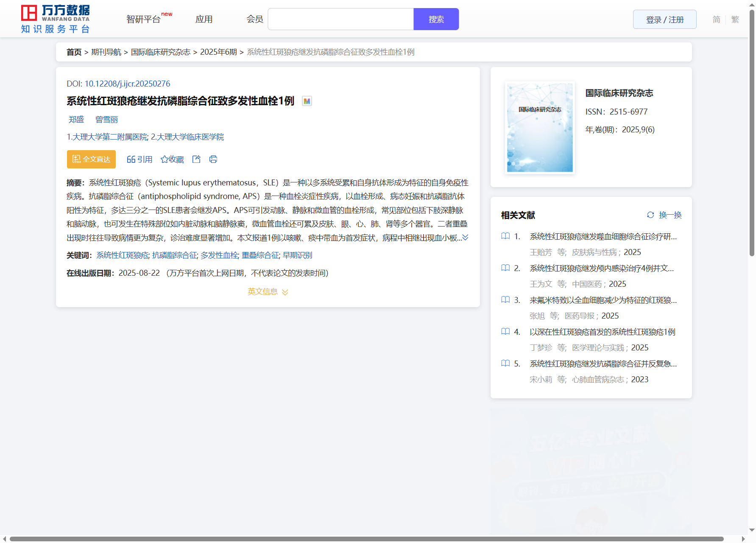
Task: Click the search input field
Action: (340, 20)
